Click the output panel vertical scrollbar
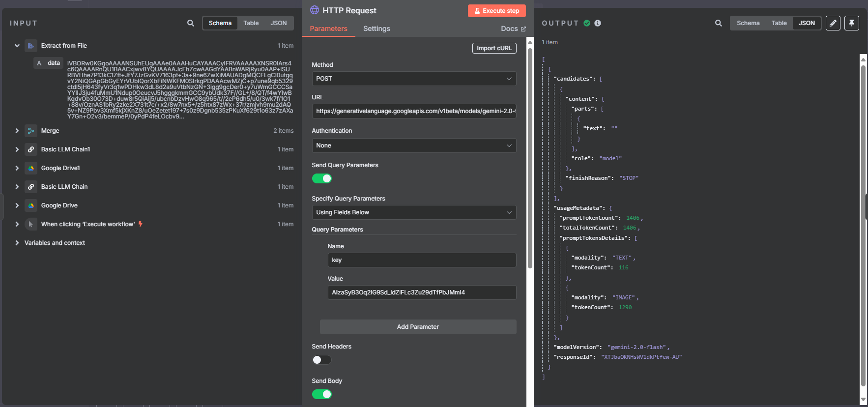 (863, 226)
